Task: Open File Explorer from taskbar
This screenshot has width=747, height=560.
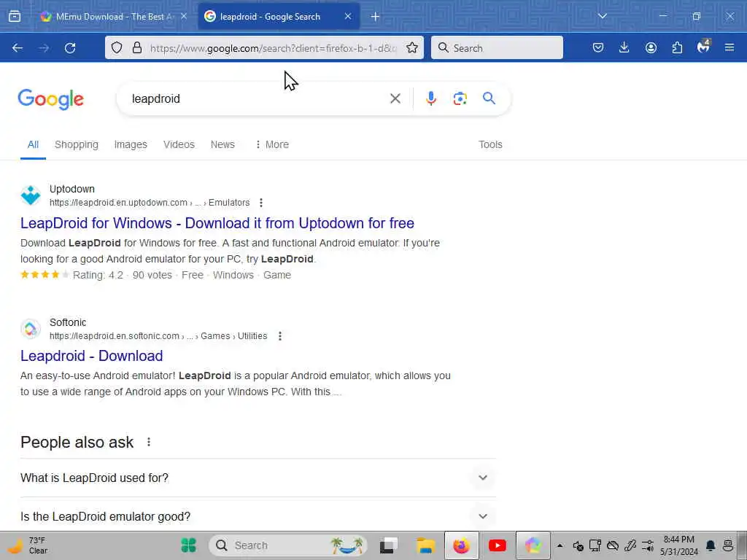Action: tap(425, 545)
